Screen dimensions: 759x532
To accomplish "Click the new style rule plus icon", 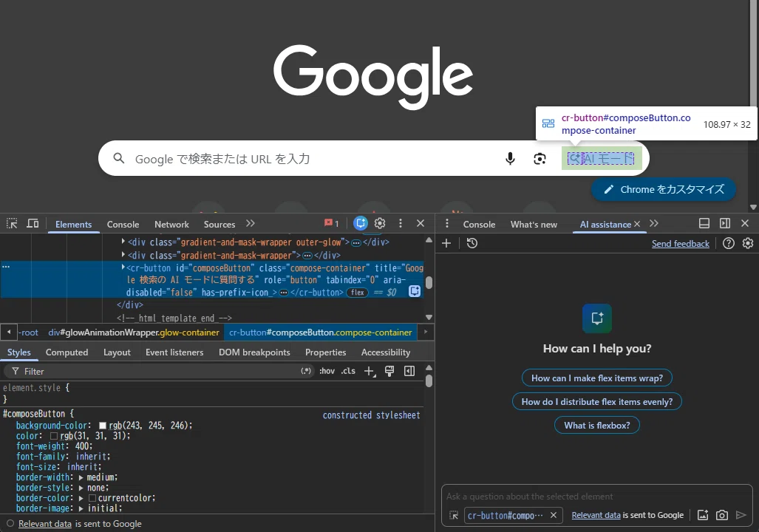I will pos(370,371).
